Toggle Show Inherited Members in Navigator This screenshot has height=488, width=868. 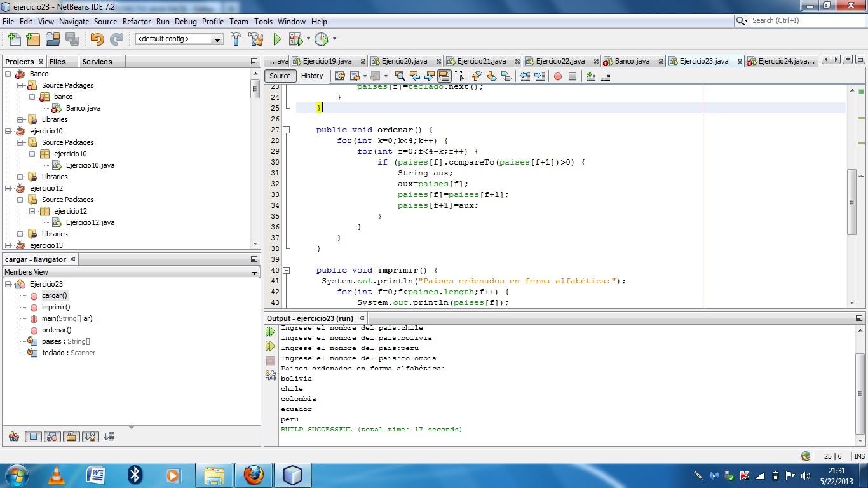(x=14, y=437)
